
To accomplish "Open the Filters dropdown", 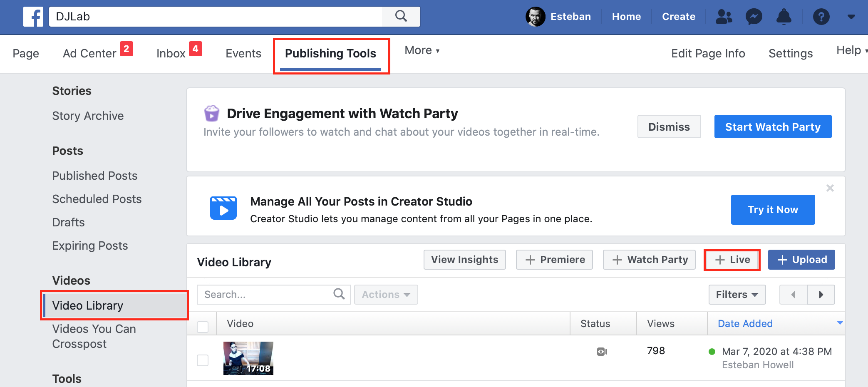I will pos(737,295).
